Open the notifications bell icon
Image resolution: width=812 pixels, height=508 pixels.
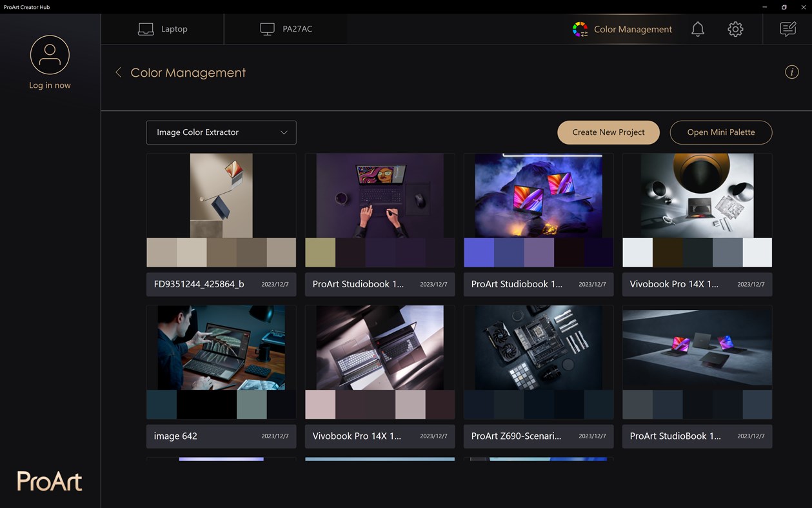[x=698, y=29]
